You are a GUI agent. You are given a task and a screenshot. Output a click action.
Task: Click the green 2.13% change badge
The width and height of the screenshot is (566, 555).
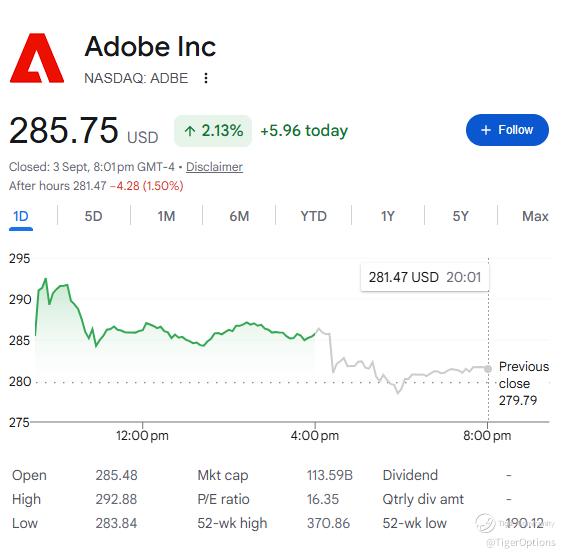point(213,131)
